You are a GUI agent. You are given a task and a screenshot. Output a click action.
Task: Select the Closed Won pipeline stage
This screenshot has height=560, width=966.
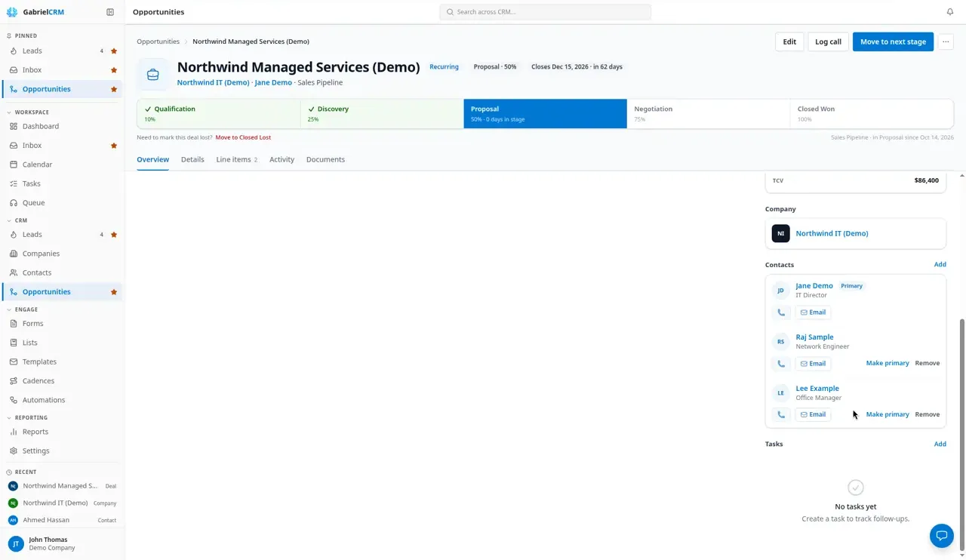[x=872, y=114]
